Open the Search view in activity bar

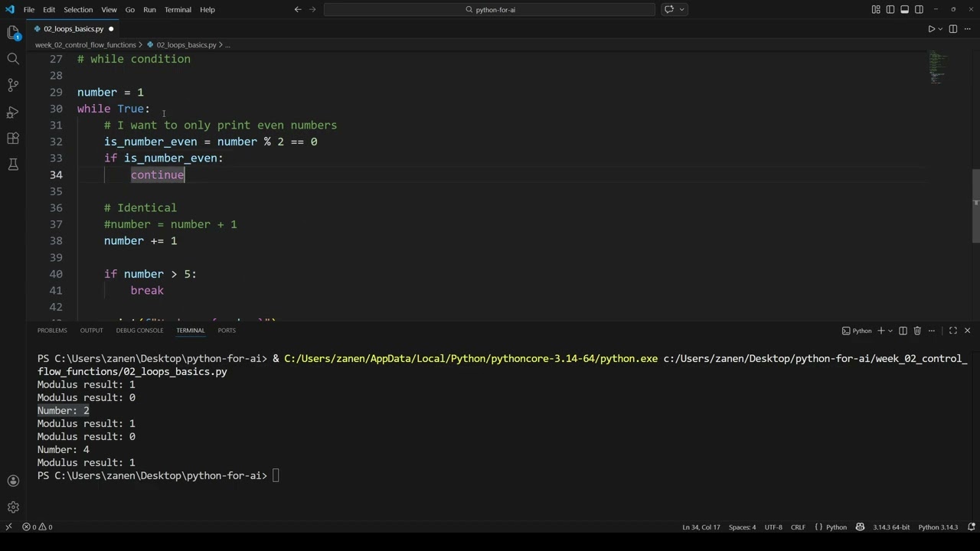click(x=13, y=58)
